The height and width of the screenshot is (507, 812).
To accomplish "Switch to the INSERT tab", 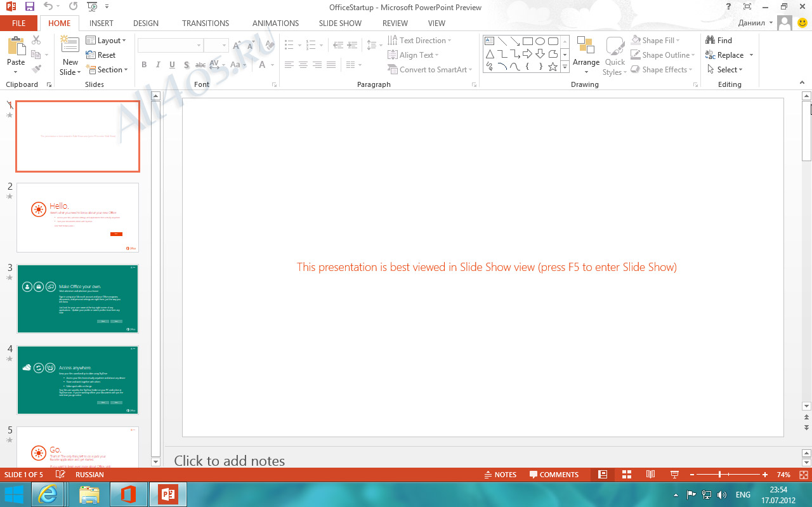I will point(101,23).
